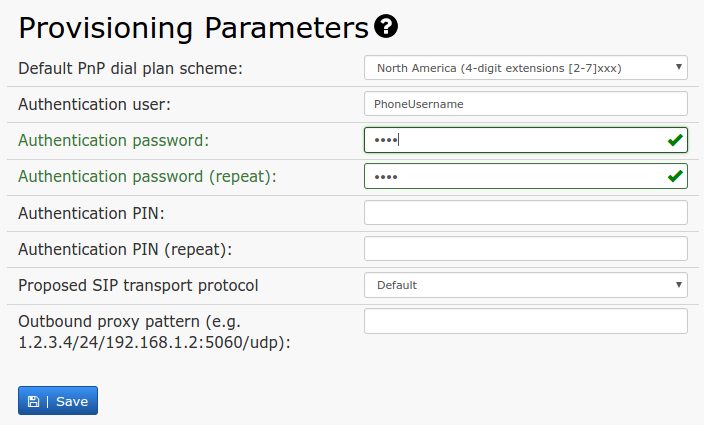
Task: Click the floppy disk icon in Save button
Action: click(34, 401)
